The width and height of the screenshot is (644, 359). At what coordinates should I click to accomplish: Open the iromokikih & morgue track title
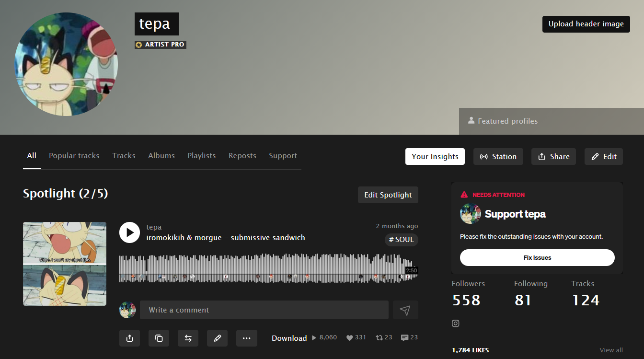(x=226, y=238)
